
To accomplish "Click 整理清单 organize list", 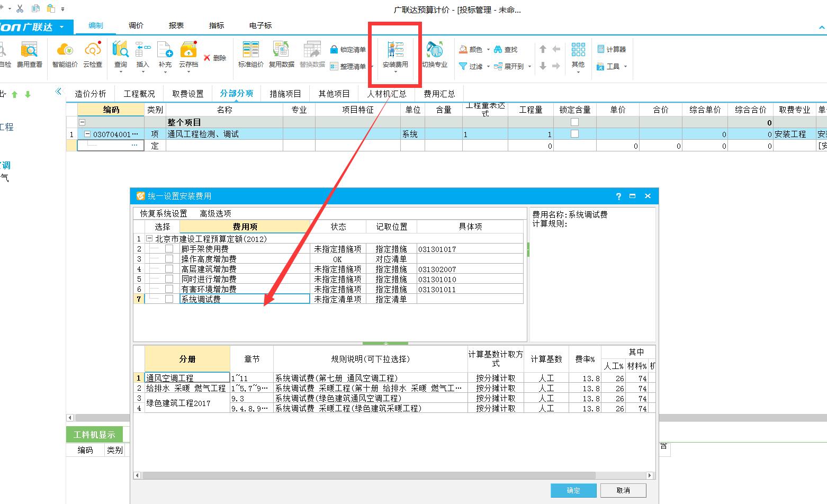I will pyautogui.click(x=348, y=66).
